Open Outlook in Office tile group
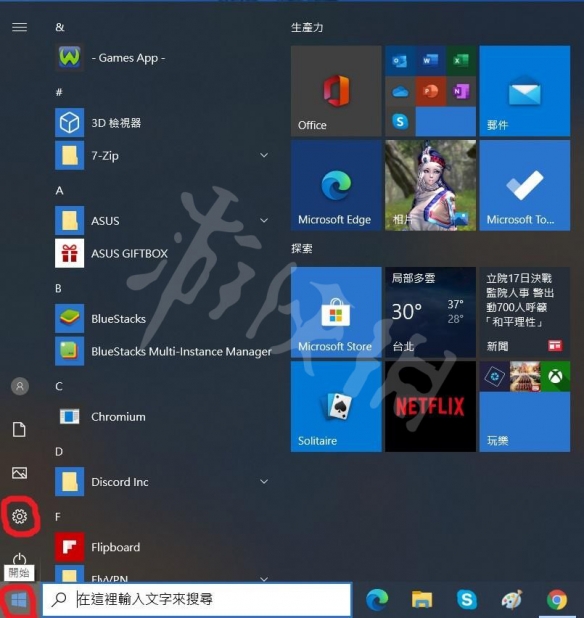The height and width of the screenshot is (618, 584). (400, 61)
